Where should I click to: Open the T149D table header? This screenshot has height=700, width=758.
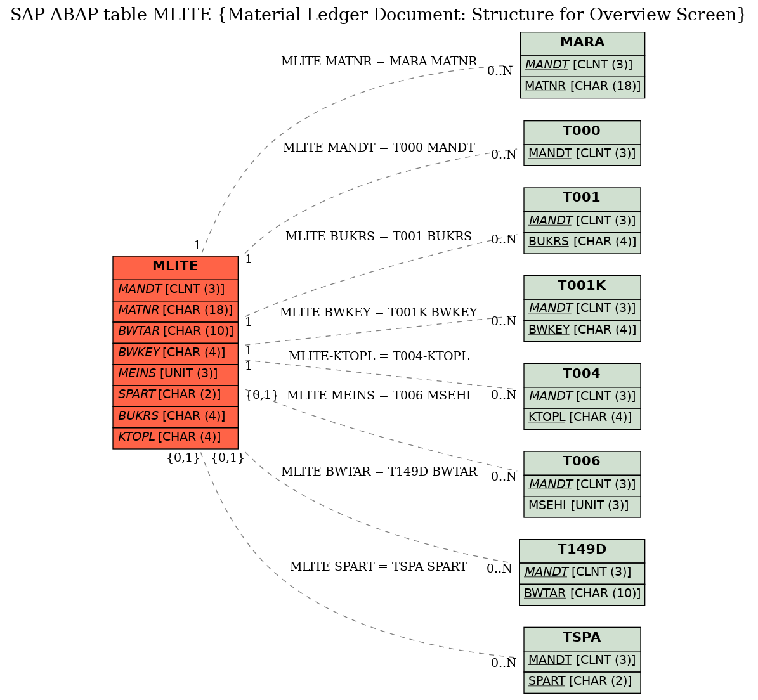[582, 551]
